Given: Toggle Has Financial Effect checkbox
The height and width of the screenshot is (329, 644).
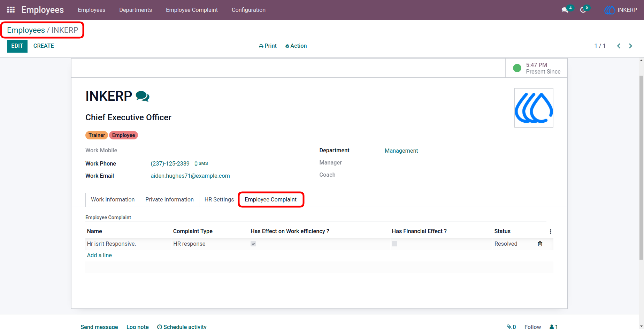Looking at the screenshot, I should (x=394, y=244).
